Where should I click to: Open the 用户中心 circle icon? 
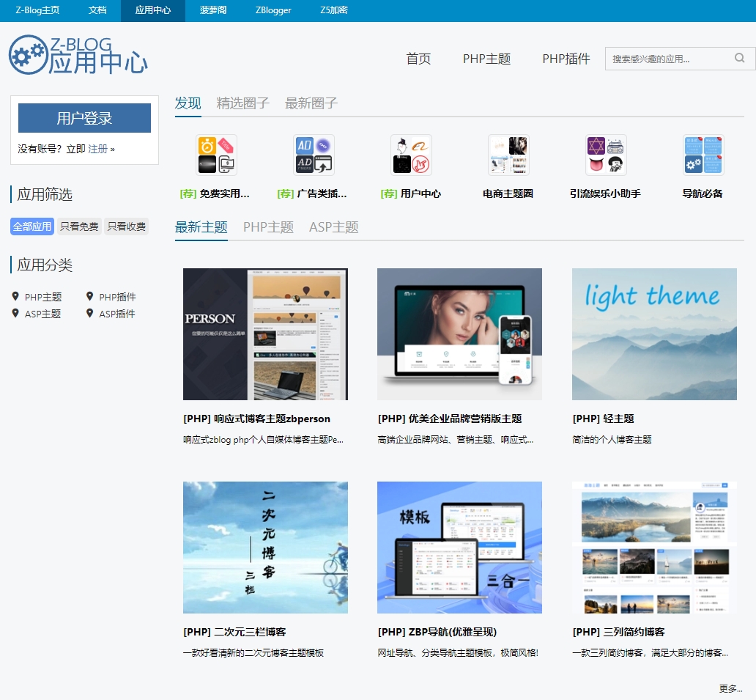(x=411, y=155)
